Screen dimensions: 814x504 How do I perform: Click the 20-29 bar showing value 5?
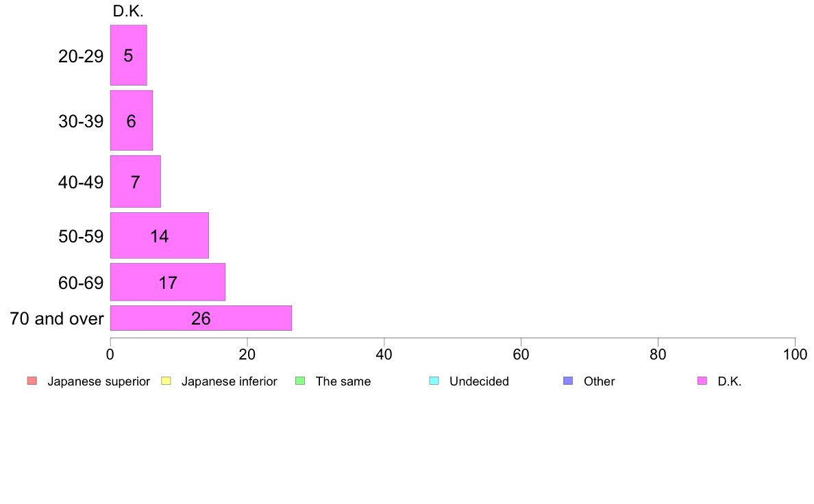pyautogui.click(x=128, y=55)
